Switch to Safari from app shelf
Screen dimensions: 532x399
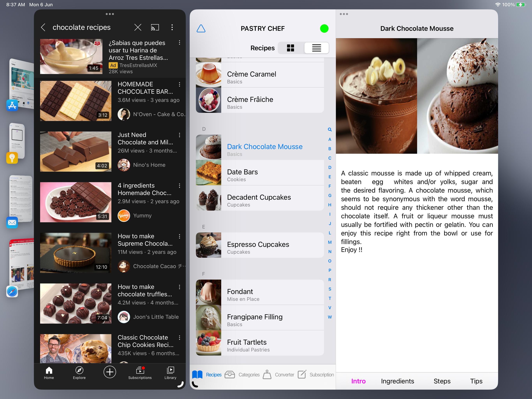(12, 292)
